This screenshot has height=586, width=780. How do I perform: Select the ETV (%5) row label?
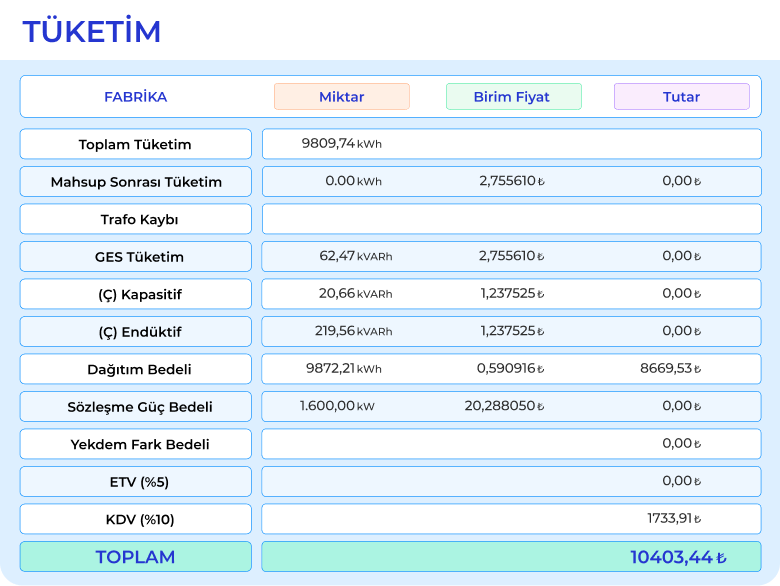point(135,482)
